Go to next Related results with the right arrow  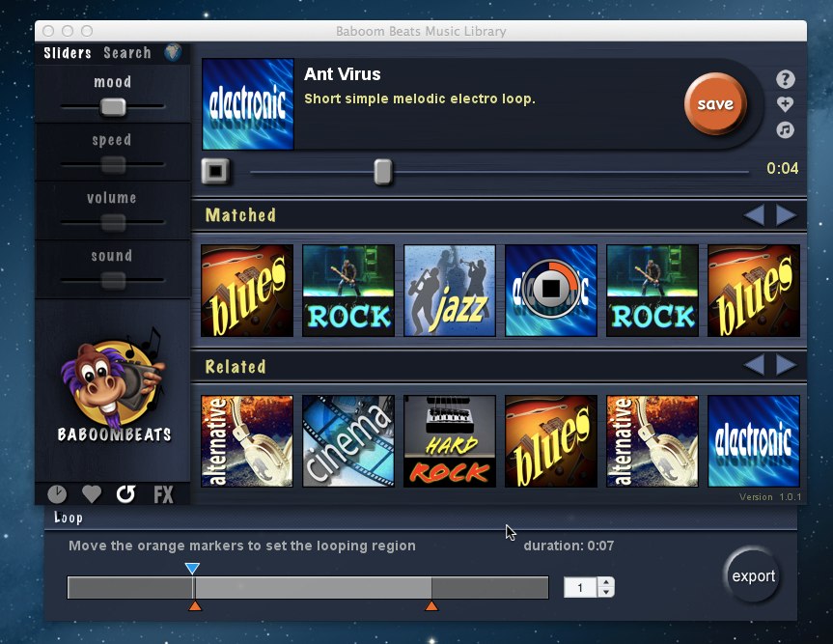[x=787, y=365]
